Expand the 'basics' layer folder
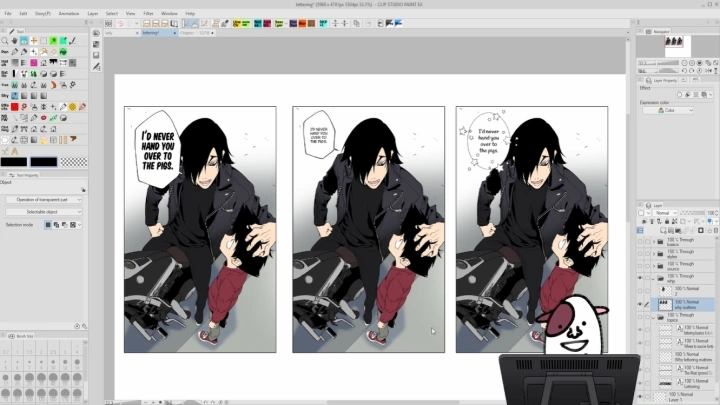The image size is (720, 405). 654,242
